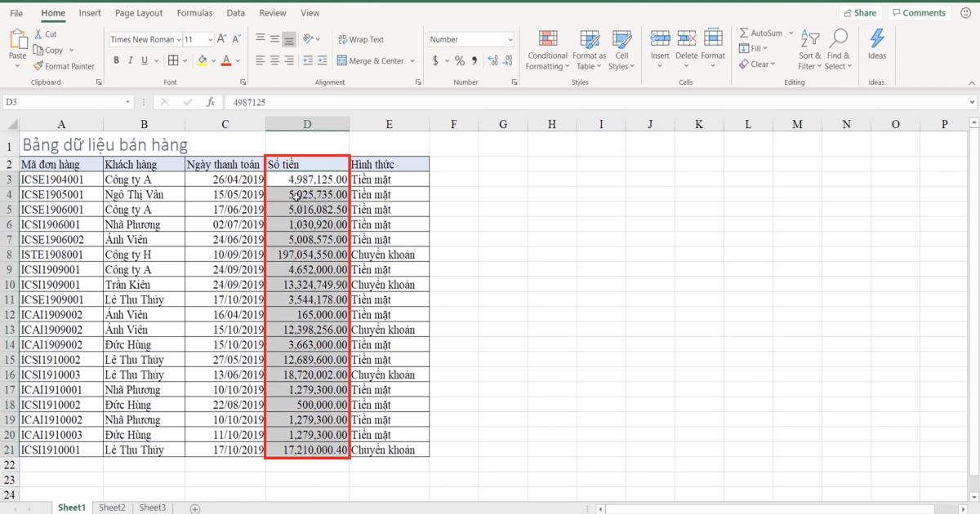Enable Wrap Text for selected cells
The width and height of the screenshot is (980, 514).
pos(365,38)
